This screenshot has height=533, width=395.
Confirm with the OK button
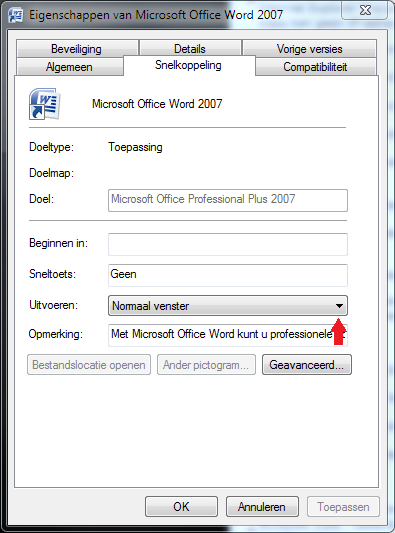(181, 506)
